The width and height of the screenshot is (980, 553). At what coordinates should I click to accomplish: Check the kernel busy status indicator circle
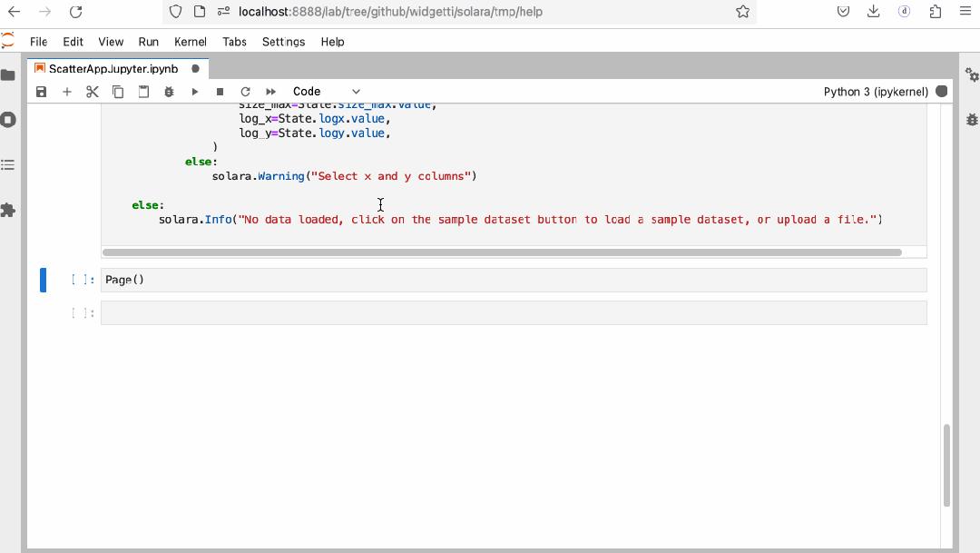(x=941, y=91)
